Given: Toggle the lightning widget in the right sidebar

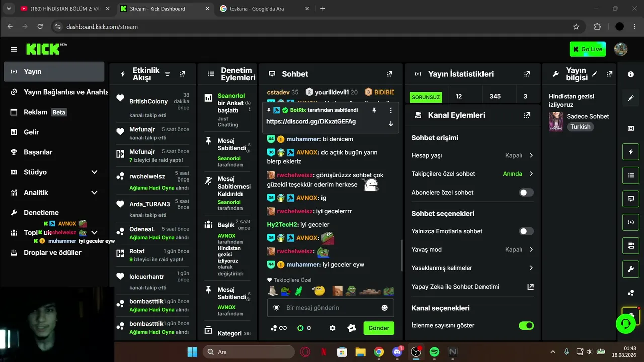Looking at the screenshot, I should tap(631, 152).
